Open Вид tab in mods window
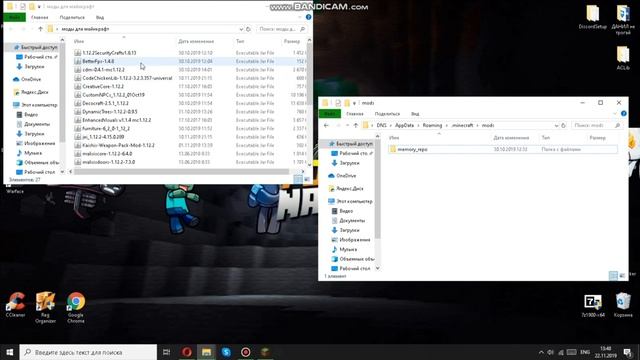Image resolution: width=640 pixels, height=360 pixels. coord(415,113)
